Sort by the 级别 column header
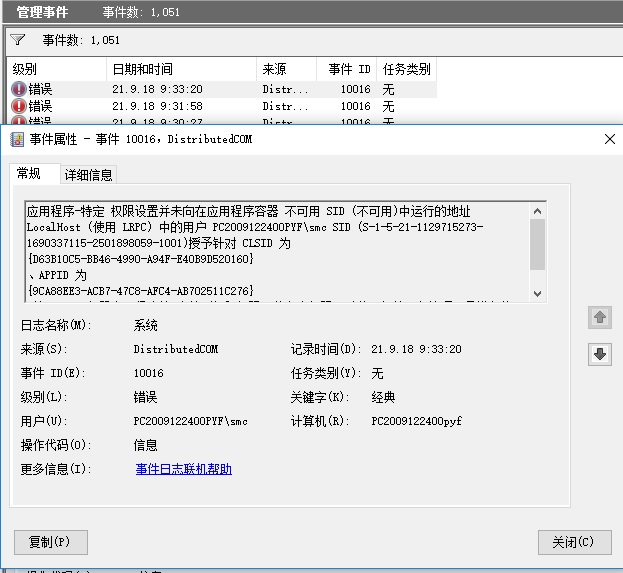The height and width of the screenshot is (573, 623). [56, 69]
